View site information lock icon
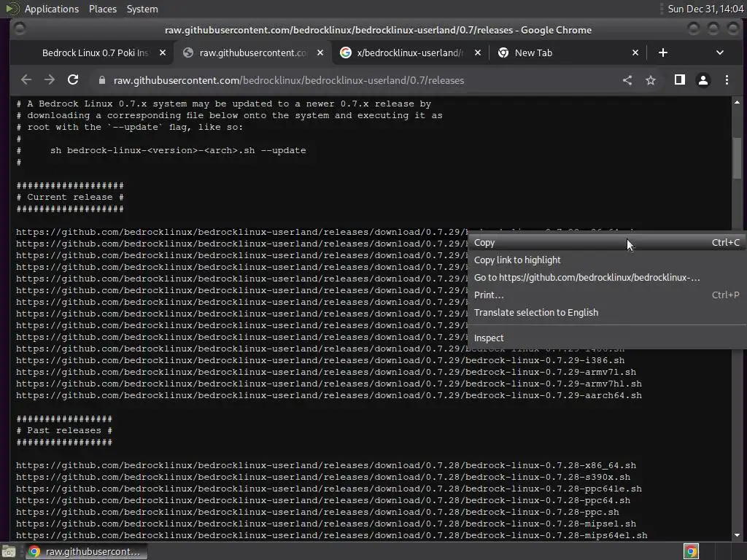Image resolution: width=747 pixels, height=560 pixels. tap(101, 80)
